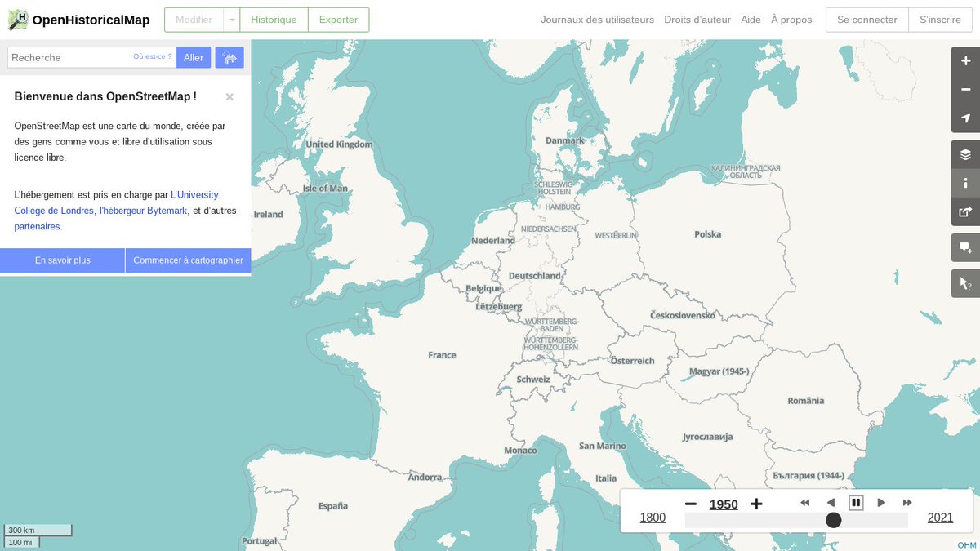This screenshot has width=980, height=551.
Task: Click the Se connecter button
Action: pyautogui.click(x=867, y=20)
